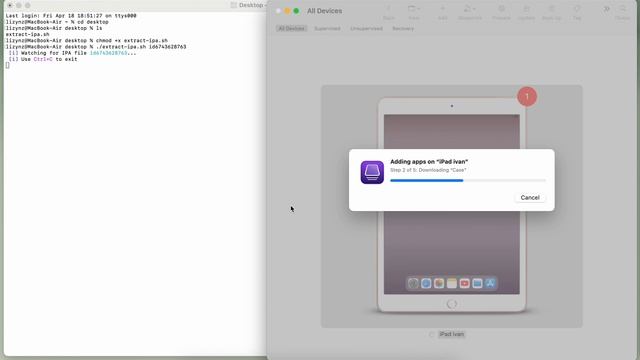
Task: Click the Prepare toolbar button
Action: (x=501, y=12)
